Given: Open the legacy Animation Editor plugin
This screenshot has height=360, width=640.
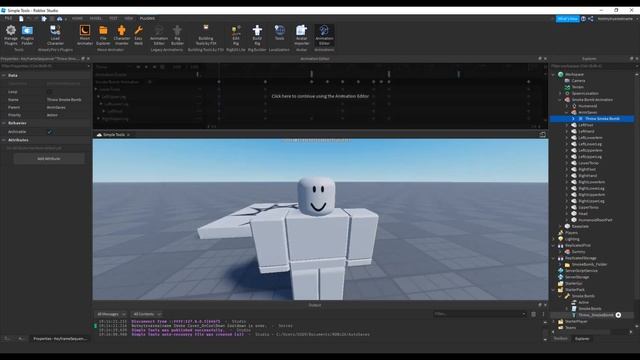Looking at the screenshot, I should tap(159, 35).
